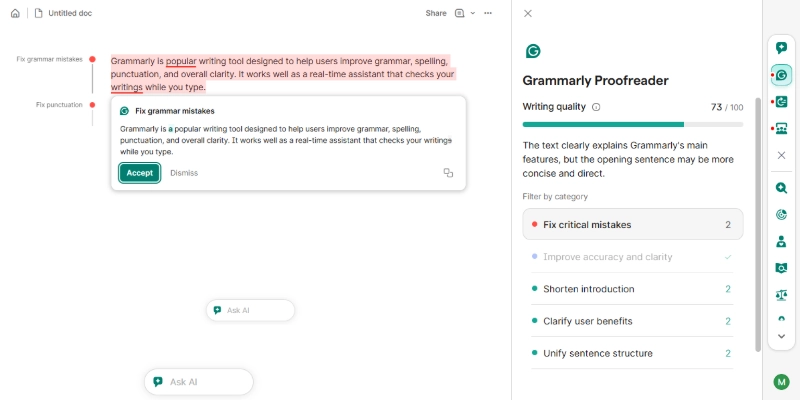Screen dimensions: 800x400
Task: Open the person expert review sidebar icon
Action: pos(781,241)
